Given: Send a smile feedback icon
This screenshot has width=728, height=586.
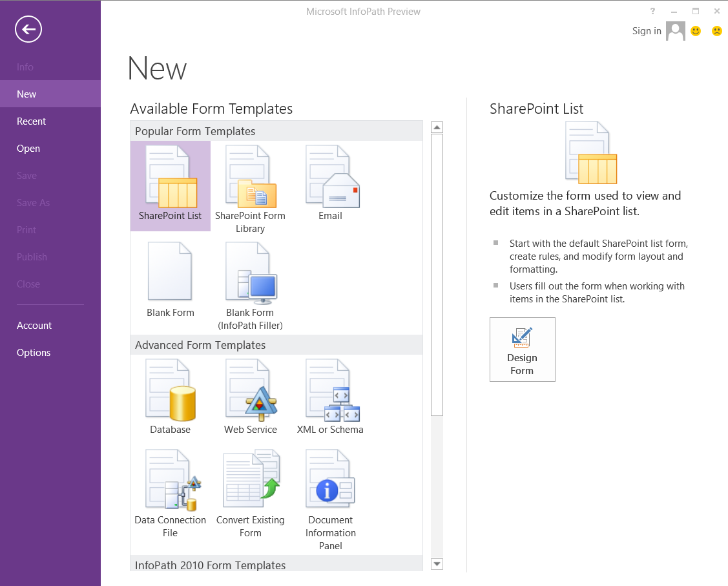Looking at the screenshot, I should coord(696,31).
